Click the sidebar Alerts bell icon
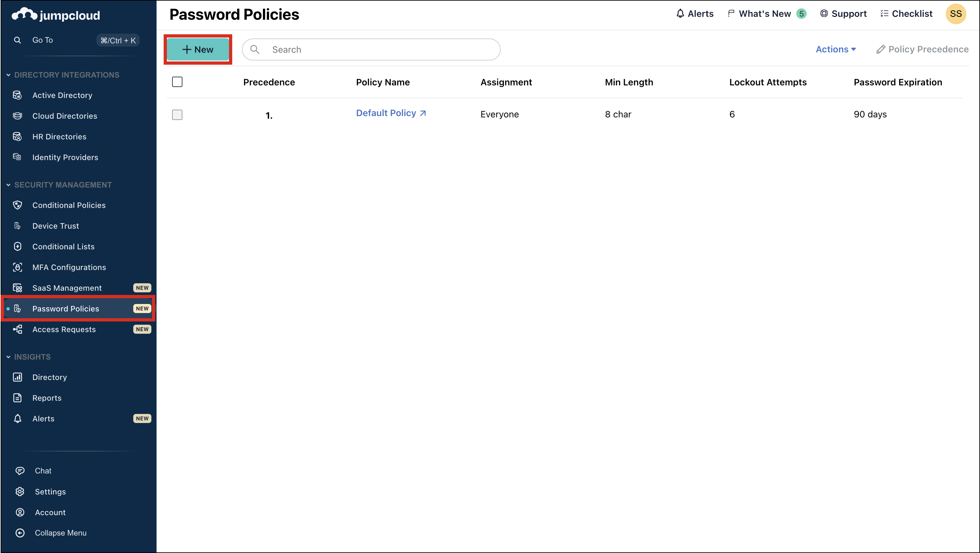The width and height of the screenshot is (980, 553). [17, 418]
